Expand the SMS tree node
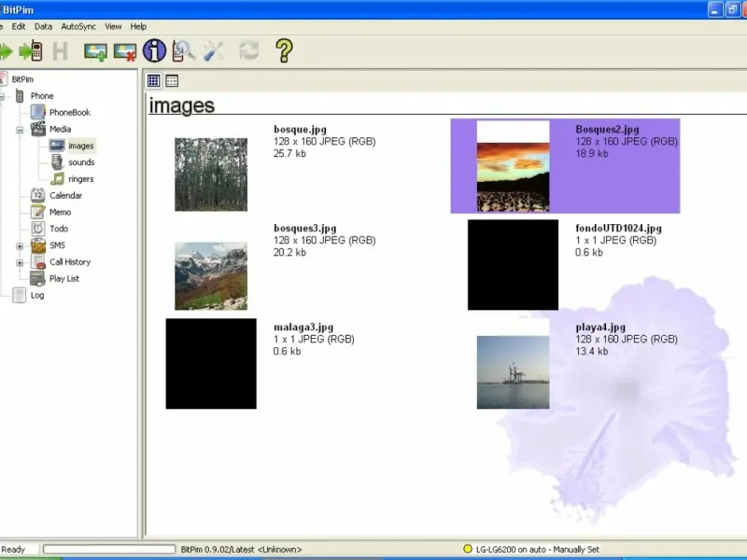Viewport: 747px width, 560px height. [20, 246]
